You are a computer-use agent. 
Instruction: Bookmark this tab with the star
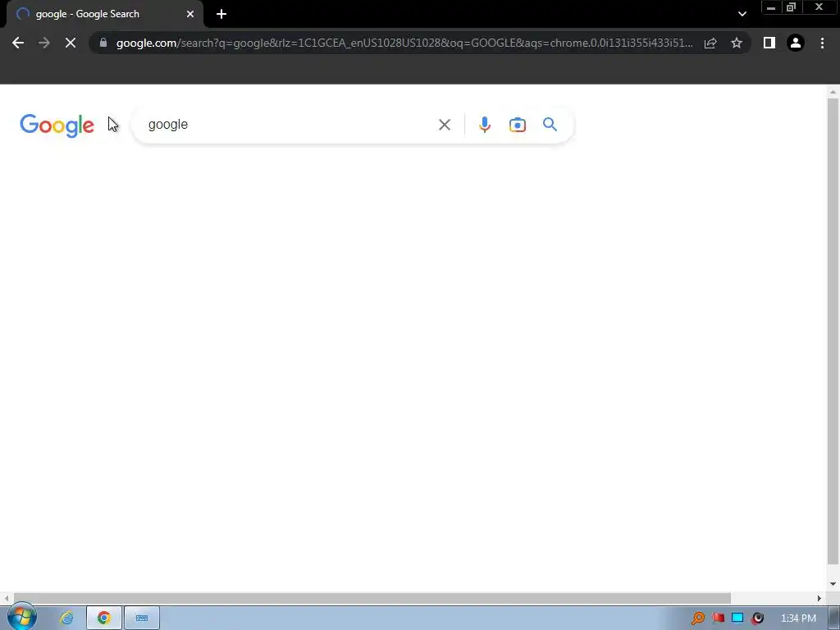click(737, 43)
